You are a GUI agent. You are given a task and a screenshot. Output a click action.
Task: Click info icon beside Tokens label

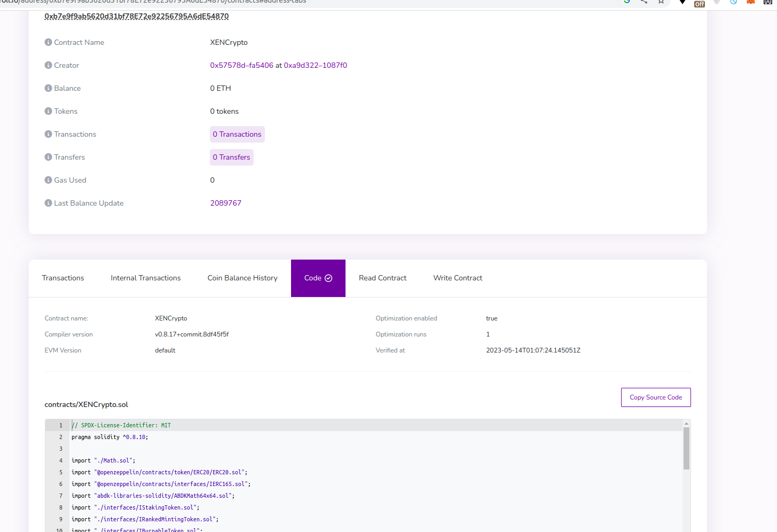point(48,111)
